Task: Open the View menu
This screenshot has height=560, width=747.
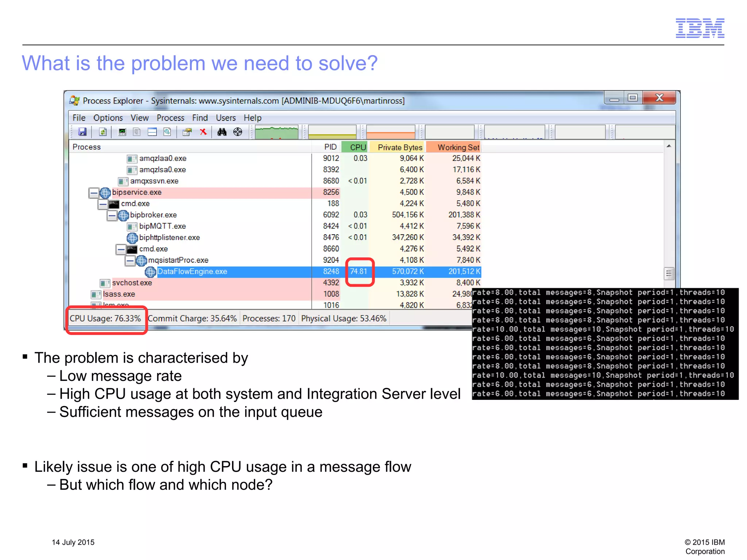Action: click(x=140, y=118)
